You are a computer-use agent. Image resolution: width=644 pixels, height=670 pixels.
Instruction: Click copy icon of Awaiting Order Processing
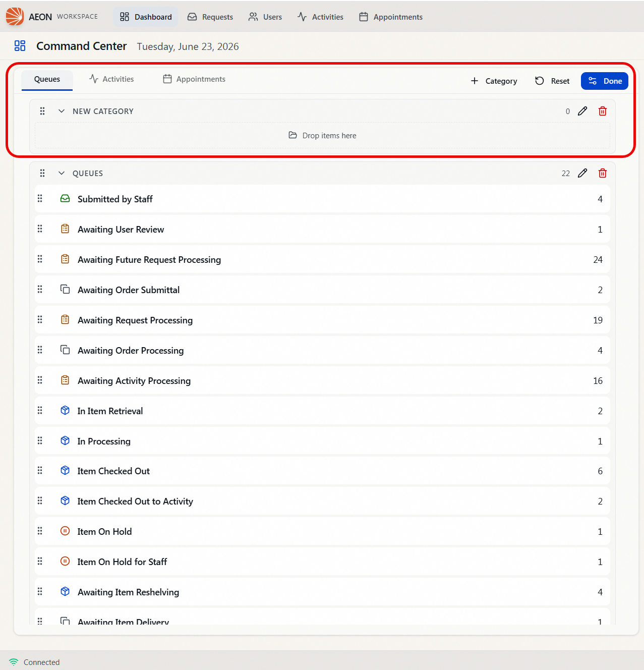click(65, 350)
